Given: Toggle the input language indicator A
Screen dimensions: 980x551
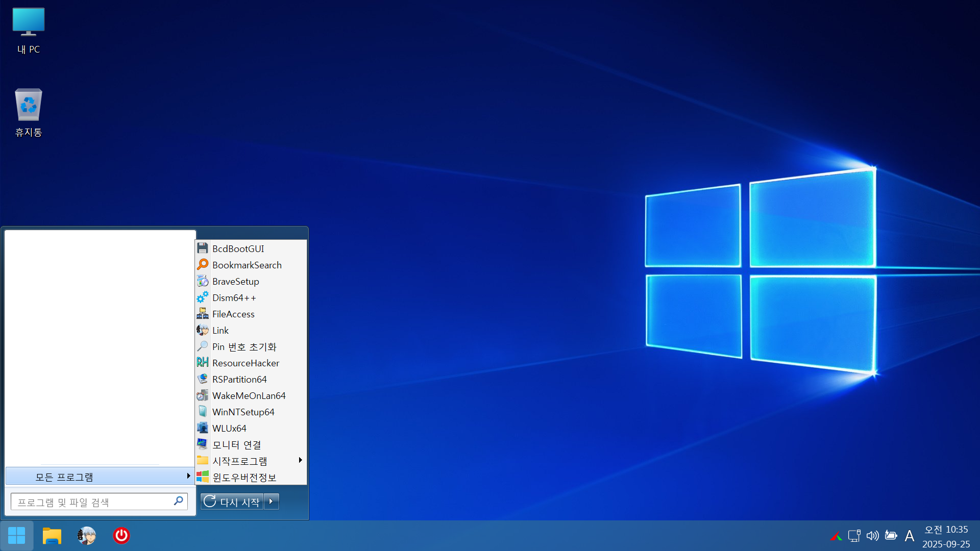Looking at the screenshot, I should (x=909, y=536).
